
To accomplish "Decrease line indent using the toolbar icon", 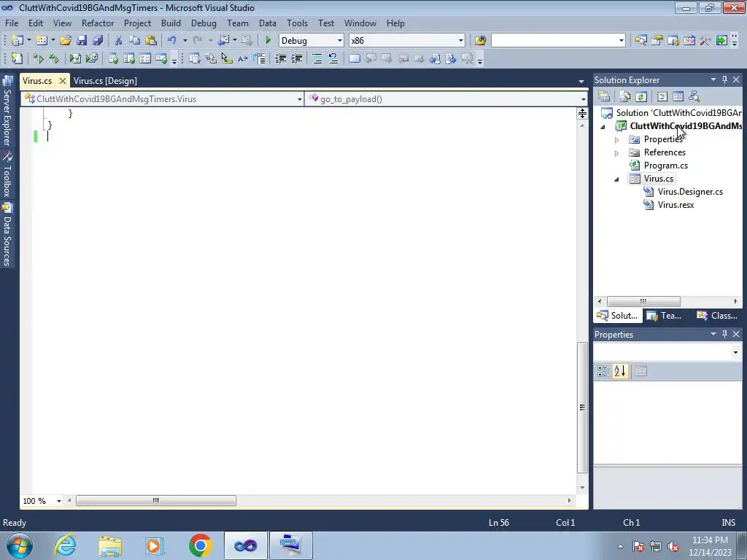I will [281, 58].
